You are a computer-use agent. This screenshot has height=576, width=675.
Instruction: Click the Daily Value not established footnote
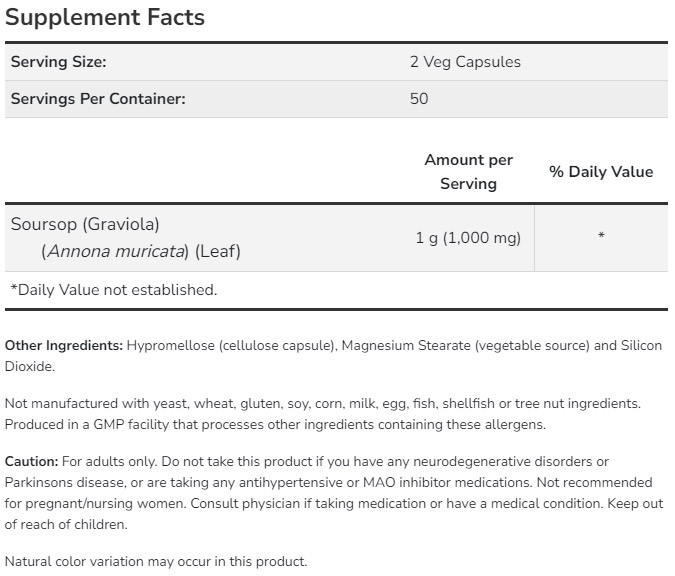point(113,290)
